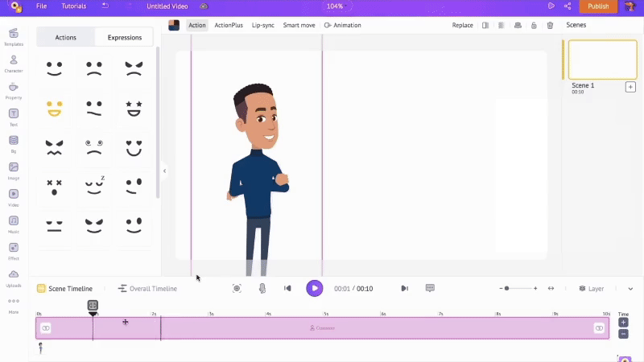Expand the timeline panel chevron
Image resolution: width=644 pixels, height=362 pixels.
pos(630,288)
